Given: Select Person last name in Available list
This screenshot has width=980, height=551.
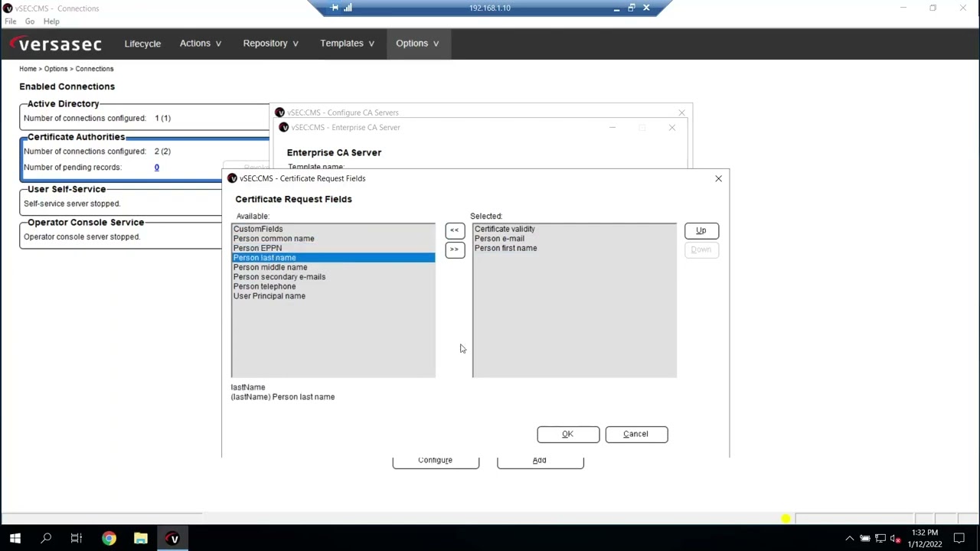Looking at the screenshot, I should [333, 258].
